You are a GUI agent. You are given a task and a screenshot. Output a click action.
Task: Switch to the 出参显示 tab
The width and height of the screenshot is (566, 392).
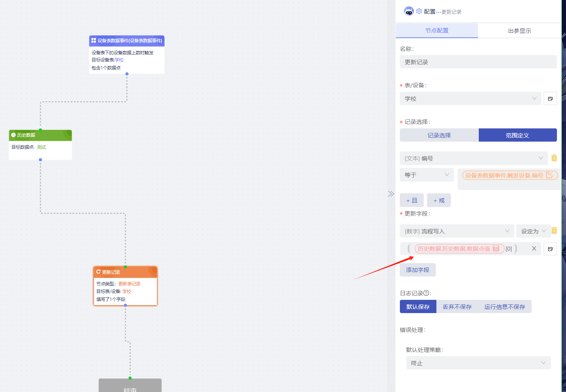click(x=519, y=31)
